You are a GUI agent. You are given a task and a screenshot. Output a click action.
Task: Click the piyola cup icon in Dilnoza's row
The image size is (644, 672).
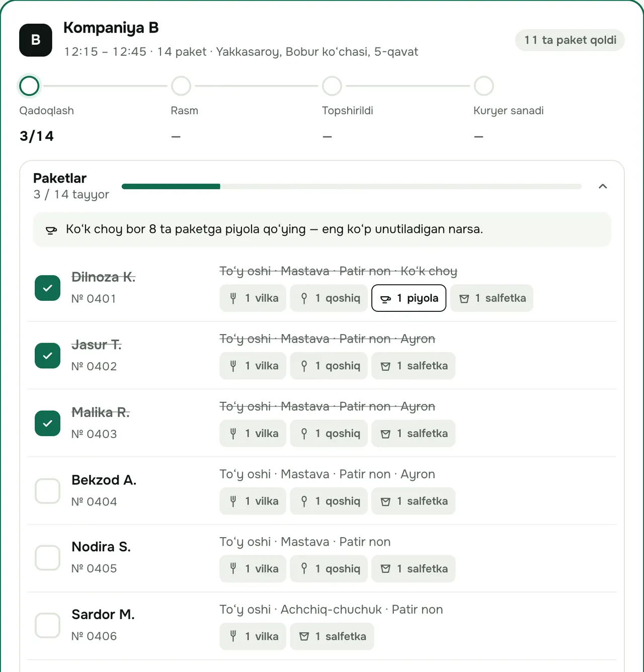[x=385, y=299]
